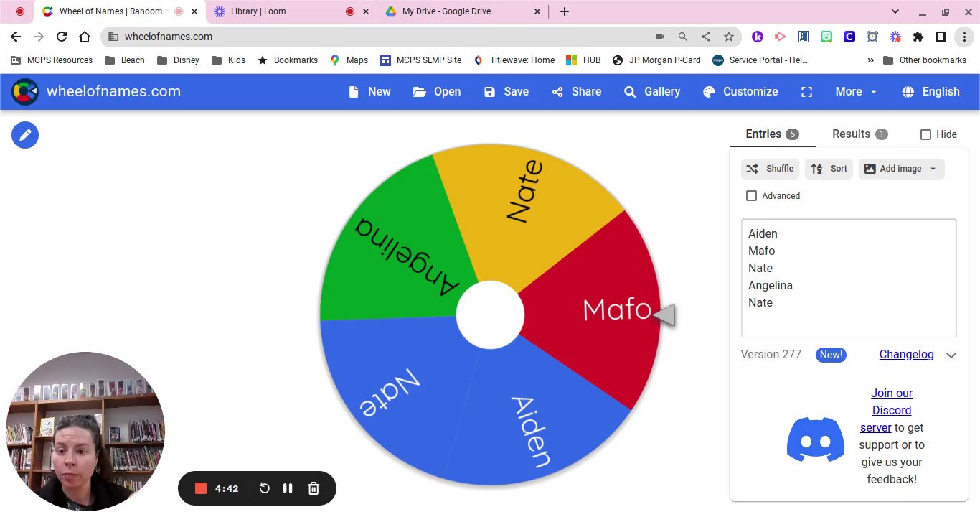Change language from English

[x=930, y=92]
